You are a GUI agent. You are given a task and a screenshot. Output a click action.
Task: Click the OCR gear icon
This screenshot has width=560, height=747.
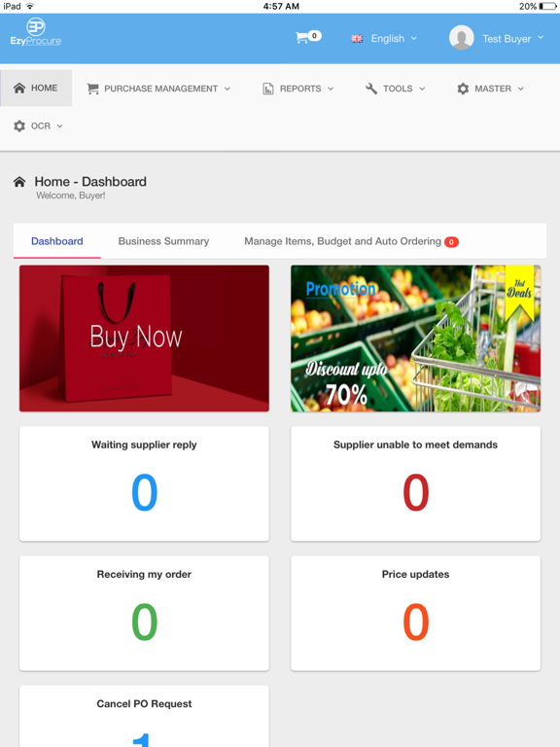pyautogui.click(x=19, y=126)
